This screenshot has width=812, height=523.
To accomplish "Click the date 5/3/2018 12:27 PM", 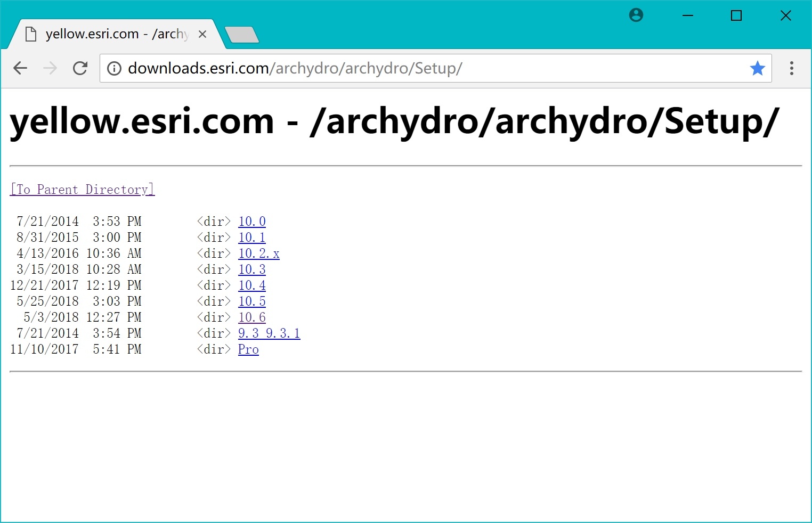I will (83, 317).
